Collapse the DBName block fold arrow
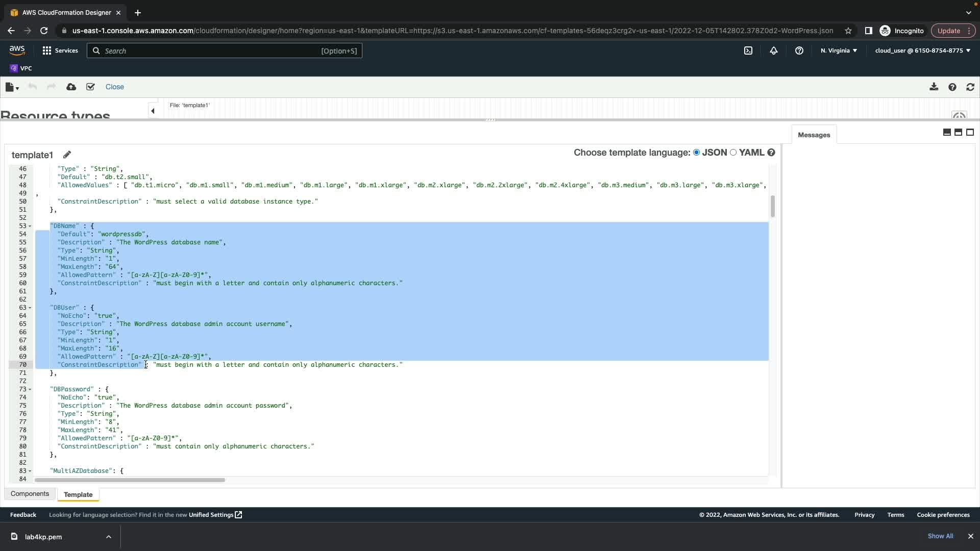Screen dimensions: 980x551 30,226
